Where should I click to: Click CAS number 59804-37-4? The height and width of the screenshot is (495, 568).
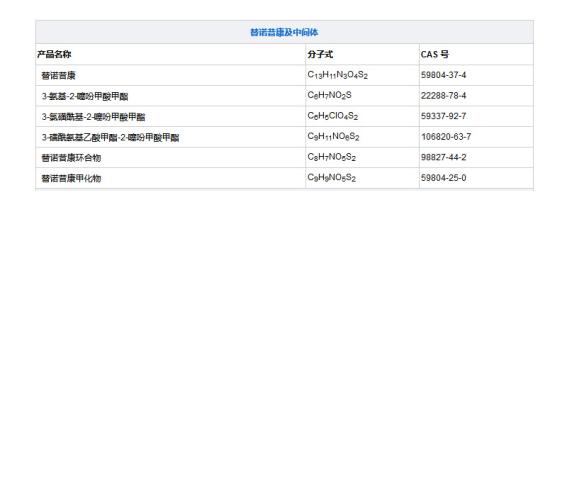pyautogui.click(x=443, y=75)
